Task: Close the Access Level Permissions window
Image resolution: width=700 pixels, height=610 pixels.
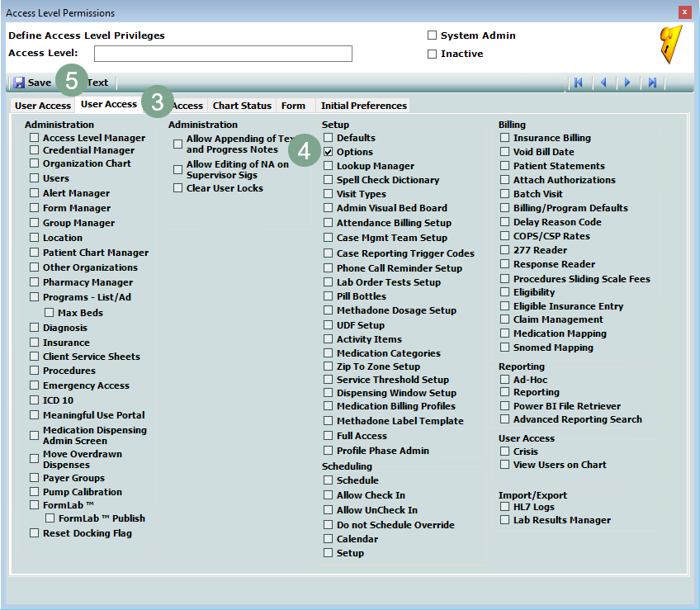Action: (x=684, y=12)
